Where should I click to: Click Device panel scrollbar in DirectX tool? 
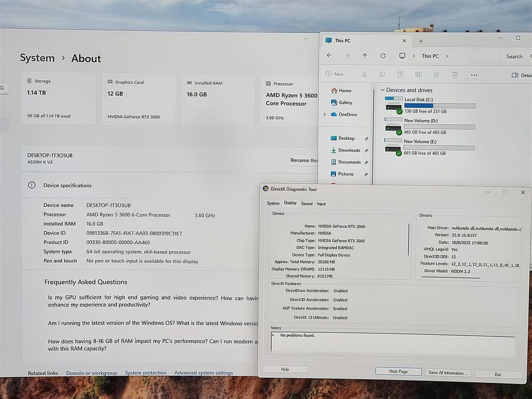coord(408,239)
